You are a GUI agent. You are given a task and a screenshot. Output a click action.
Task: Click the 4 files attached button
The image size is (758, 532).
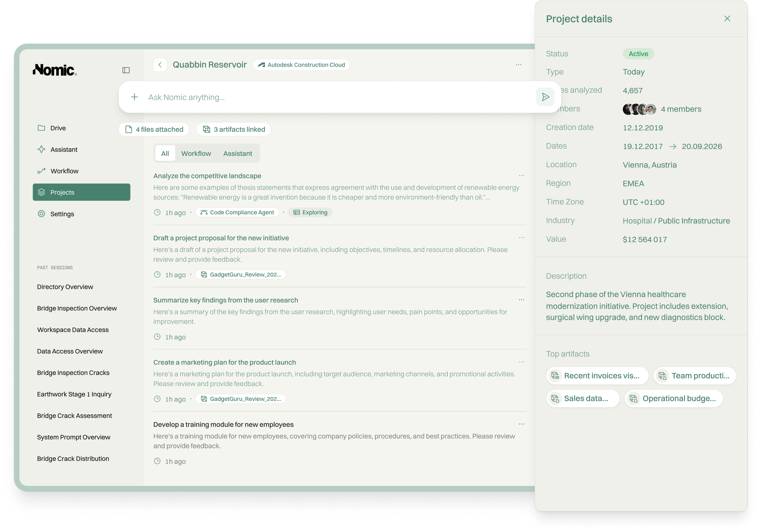(154, 129)
